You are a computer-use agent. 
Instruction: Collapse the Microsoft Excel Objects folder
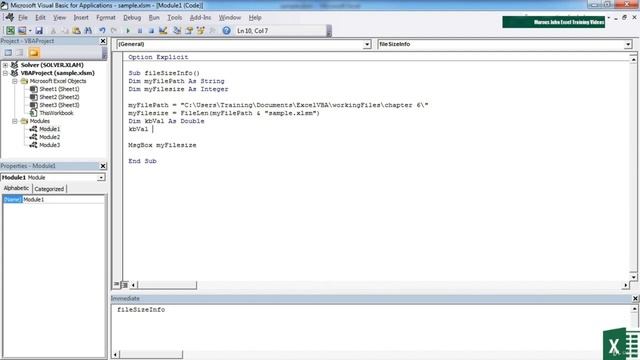(x=15, y=81)
